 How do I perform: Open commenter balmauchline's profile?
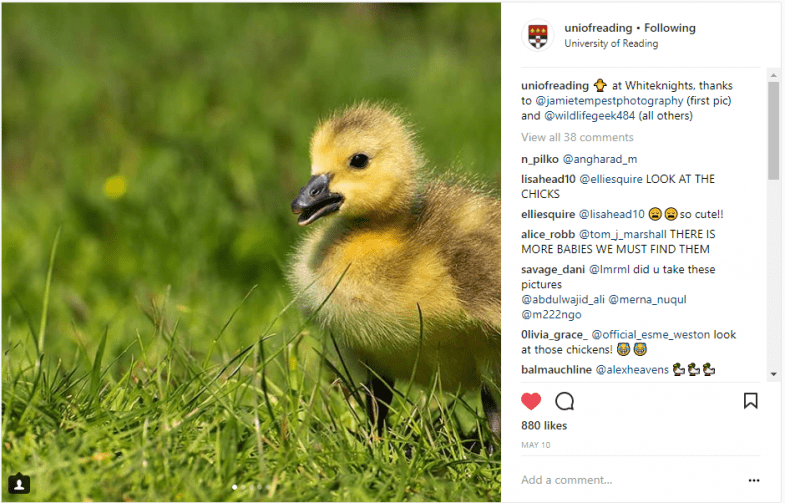(556, 369)
